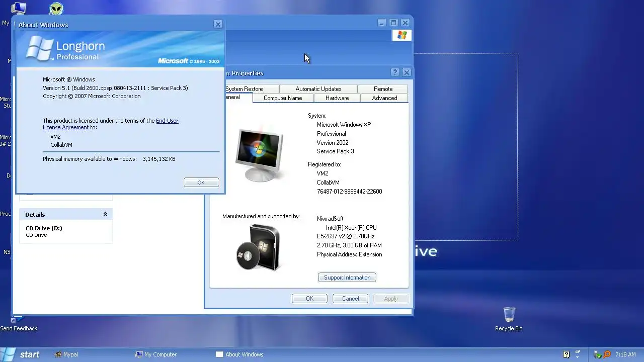Click the taskbar clock showing 7:18 AM
Image resolution: width=644 pixels, height=362 pixels.
click(625, 354)
